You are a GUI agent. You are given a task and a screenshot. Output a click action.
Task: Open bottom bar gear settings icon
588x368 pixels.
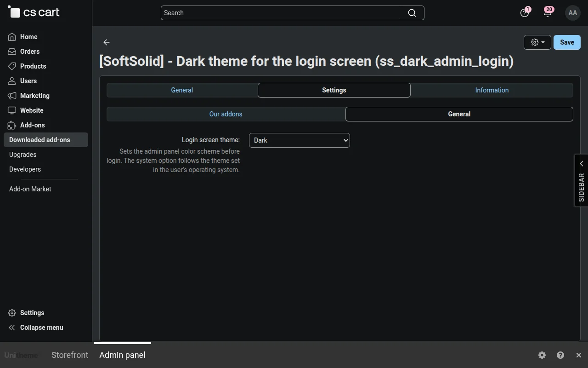click(x=542, y=355)
